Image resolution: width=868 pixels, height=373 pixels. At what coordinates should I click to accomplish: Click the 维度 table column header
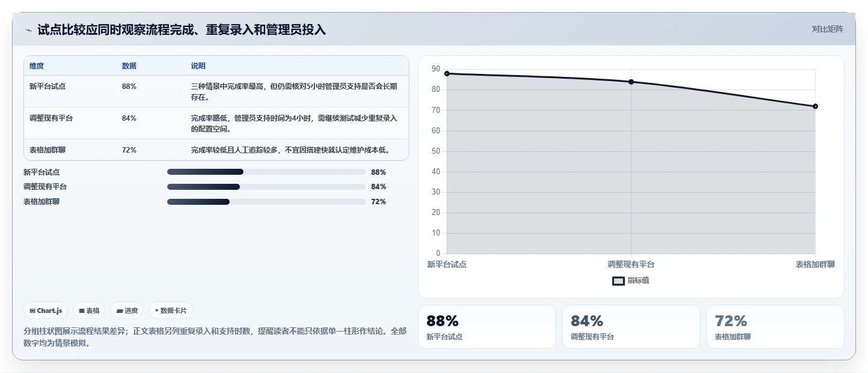tap(37, 66)
